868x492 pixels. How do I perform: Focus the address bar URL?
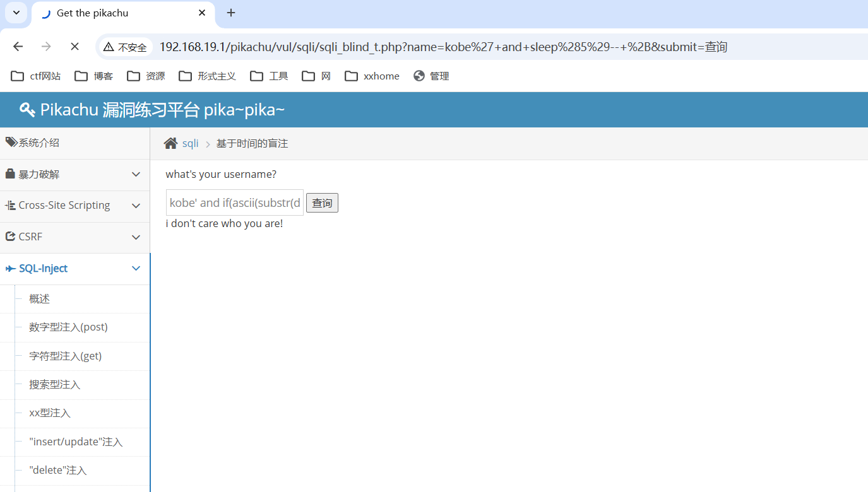(443, 47)
